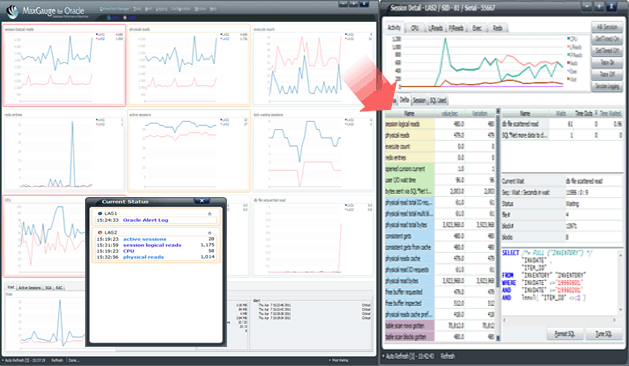Click LAS1 blue status icon in Current Status
629x366 pixels.
click(100, 214)
